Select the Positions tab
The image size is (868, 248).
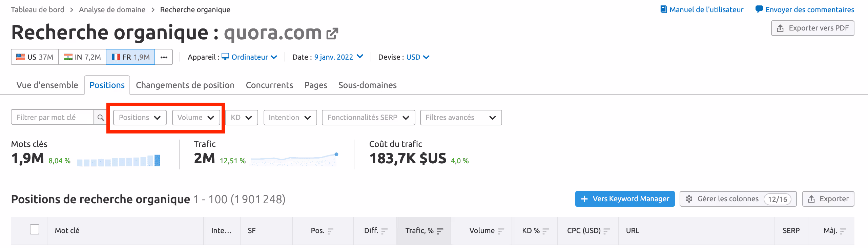coord(107,85)
